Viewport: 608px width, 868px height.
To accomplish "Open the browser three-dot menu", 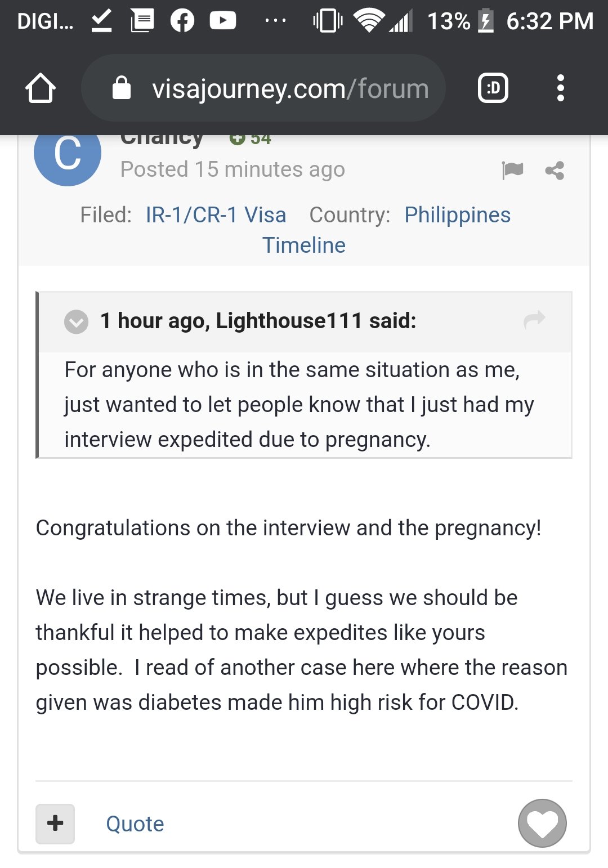I will (x=560, y=88).
